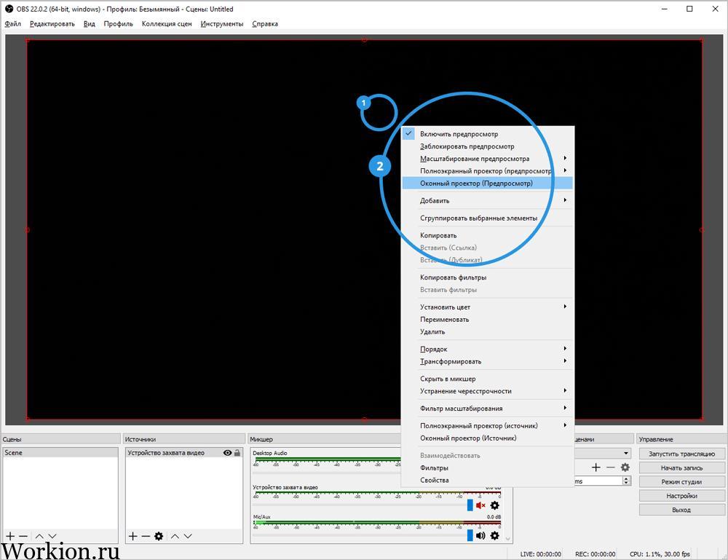Select Scene in the Scenes list
Viewport: 728px width, 560px height.
coord(60,453)
